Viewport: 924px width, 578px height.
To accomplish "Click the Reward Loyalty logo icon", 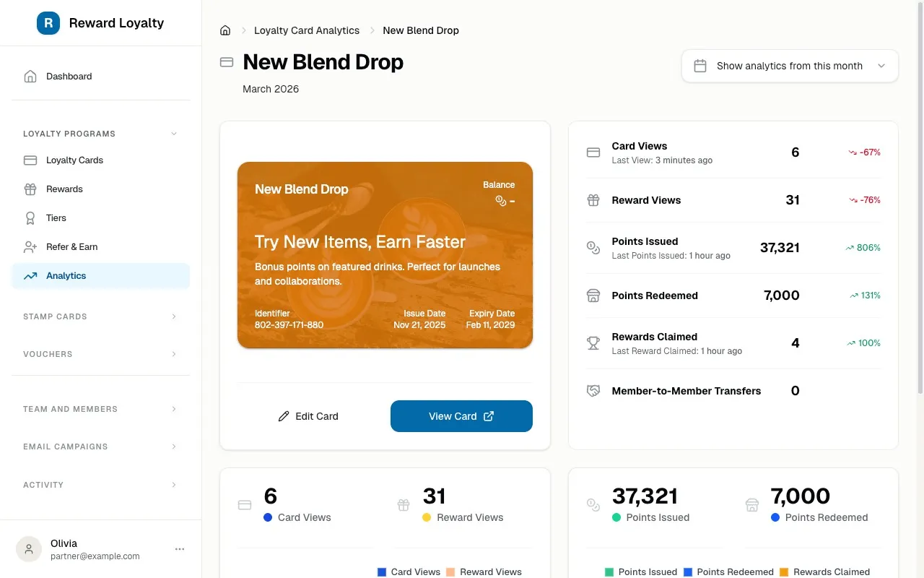I will click(48, 23).
